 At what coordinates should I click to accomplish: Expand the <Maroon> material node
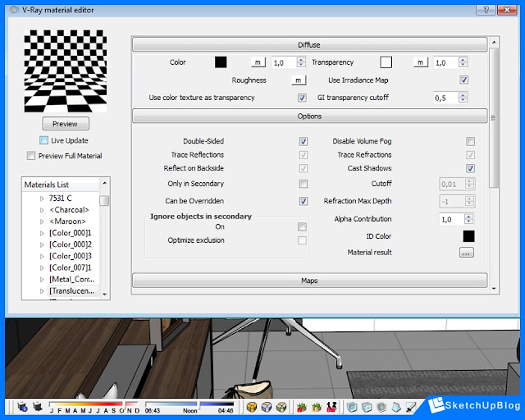(42, 221)
